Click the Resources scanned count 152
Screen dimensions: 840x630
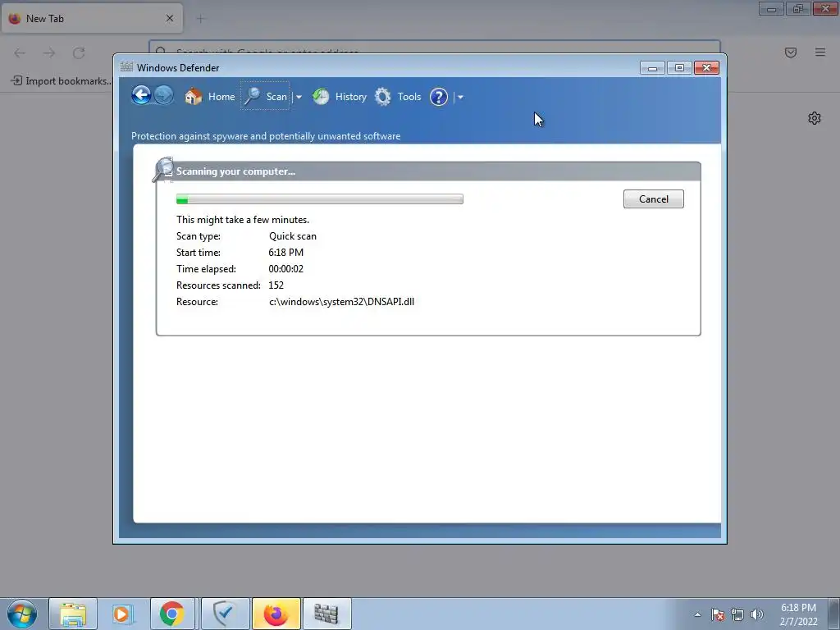276,285
